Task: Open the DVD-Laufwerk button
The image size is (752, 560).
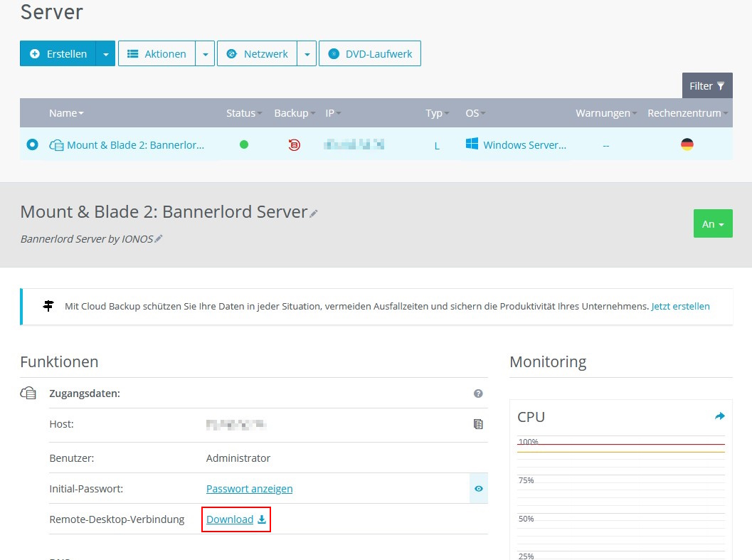Action: click(x=370, y=54)
